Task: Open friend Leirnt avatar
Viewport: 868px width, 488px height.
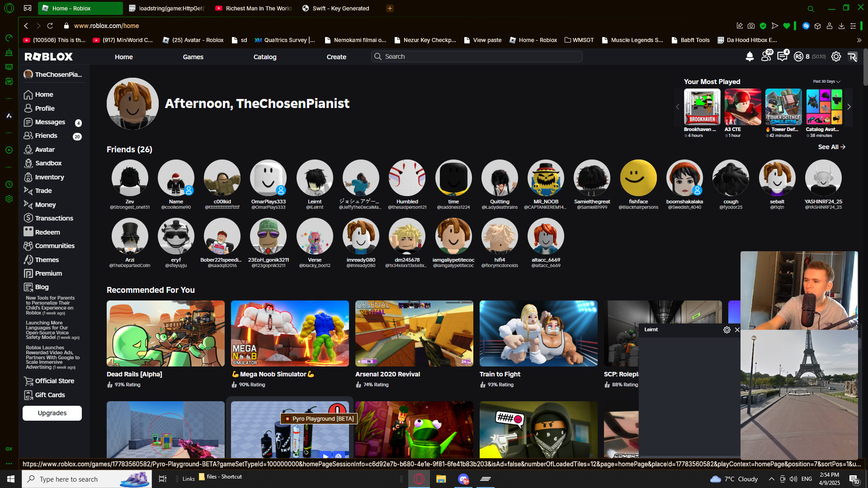Action: [315, 178]
